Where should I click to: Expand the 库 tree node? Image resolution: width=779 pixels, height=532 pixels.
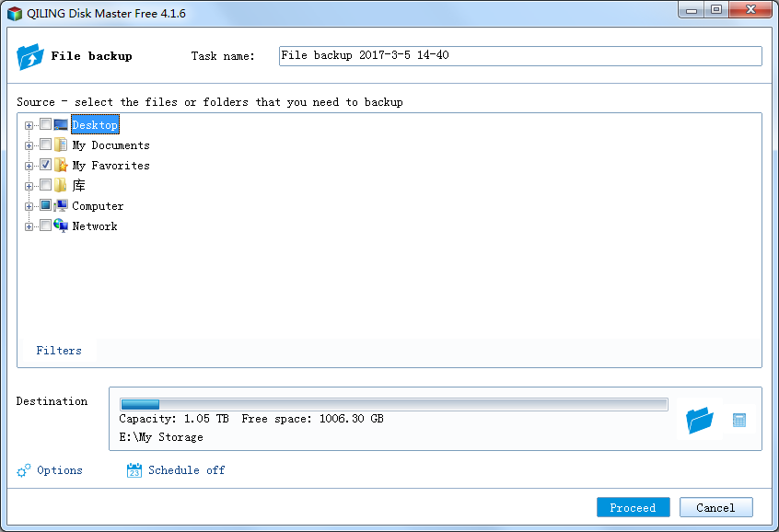(29, 186)
